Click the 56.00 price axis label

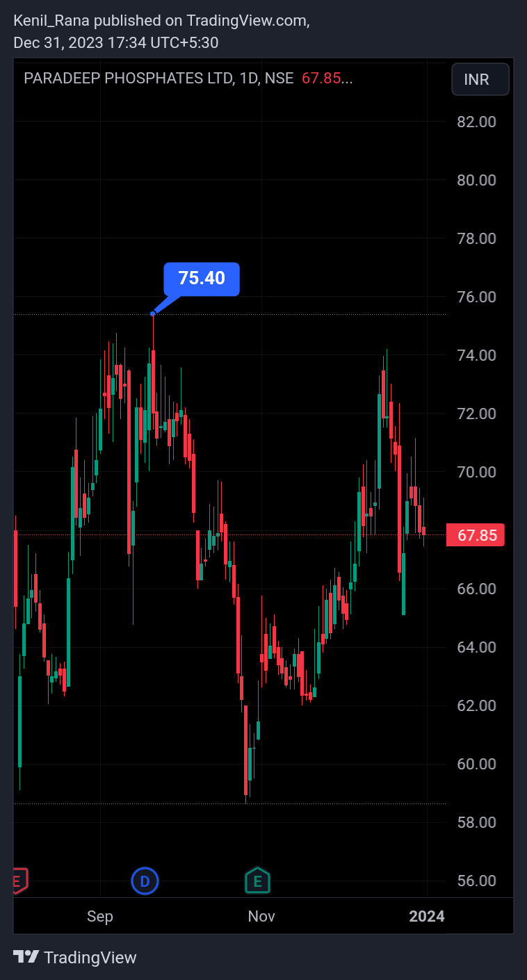click(476, 881)
